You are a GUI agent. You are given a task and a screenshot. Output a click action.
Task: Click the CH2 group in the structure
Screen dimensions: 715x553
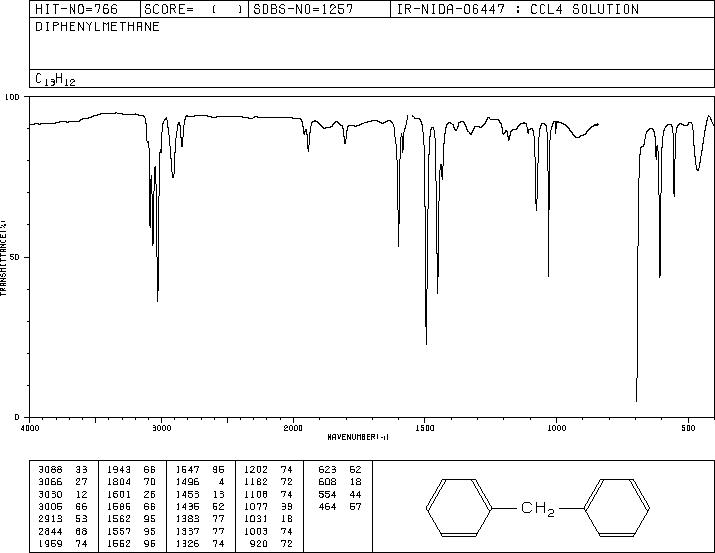[538, 508]
